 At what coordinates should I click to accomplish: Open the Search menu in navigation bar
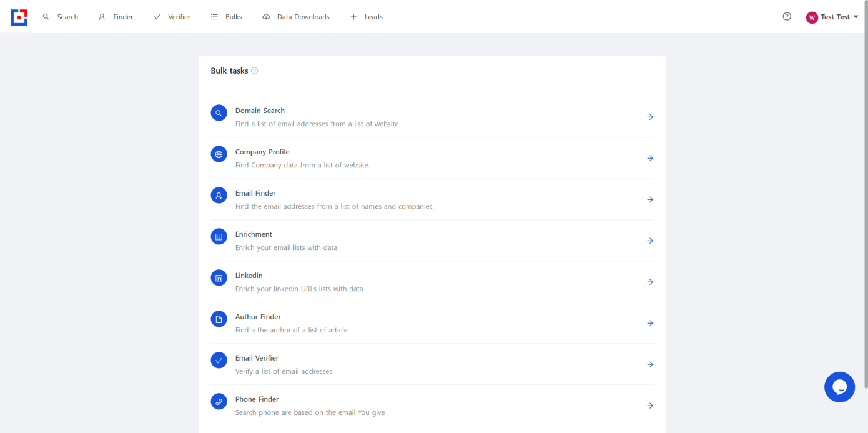(x=61, y=17)
